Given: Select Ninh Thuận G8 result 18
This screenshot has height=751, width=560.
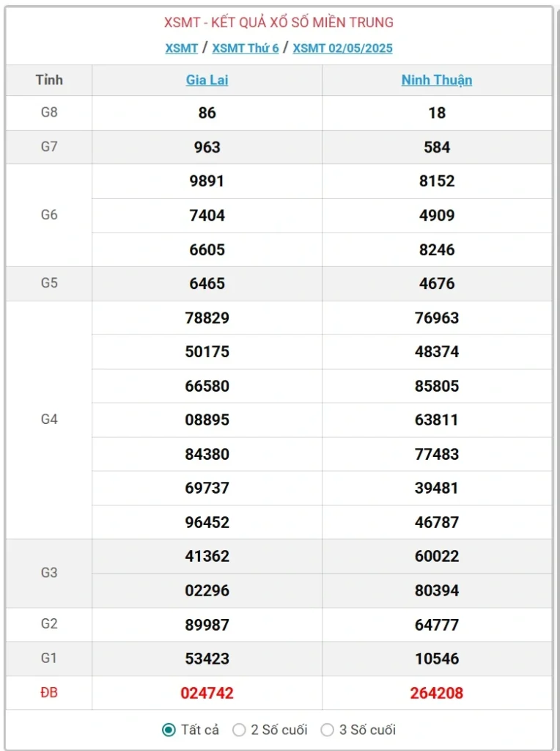Looking at the screenshot, I should pyautogui.click(x=437, y=113).
